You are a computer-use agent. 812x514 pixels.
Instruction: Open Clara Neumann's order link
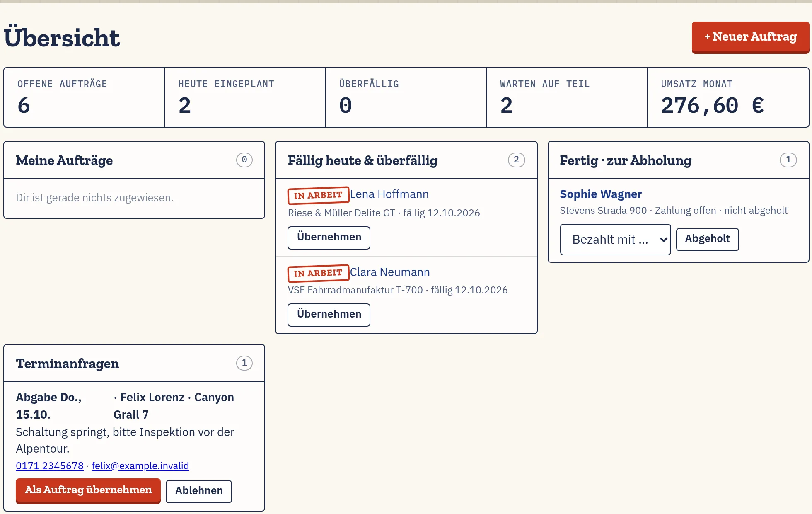390,272
